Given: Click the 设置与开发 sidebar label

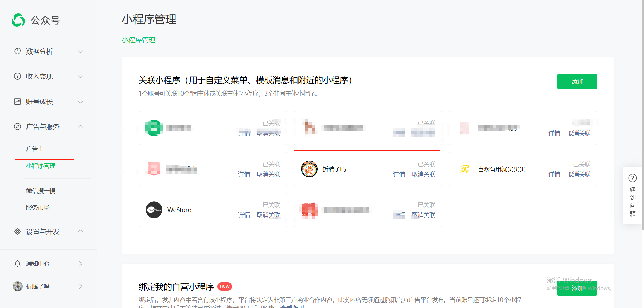Looking at the screenshot, I should (43, 232).
